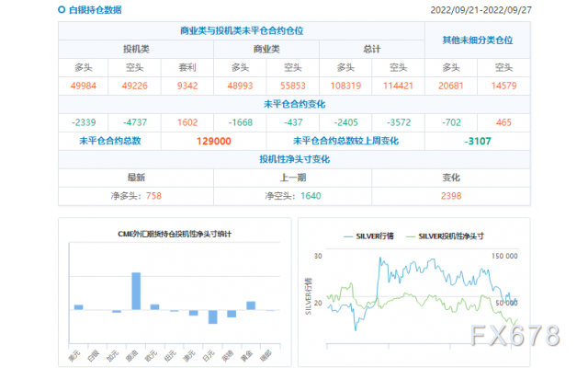Click the value 20681

coord(451,86)
